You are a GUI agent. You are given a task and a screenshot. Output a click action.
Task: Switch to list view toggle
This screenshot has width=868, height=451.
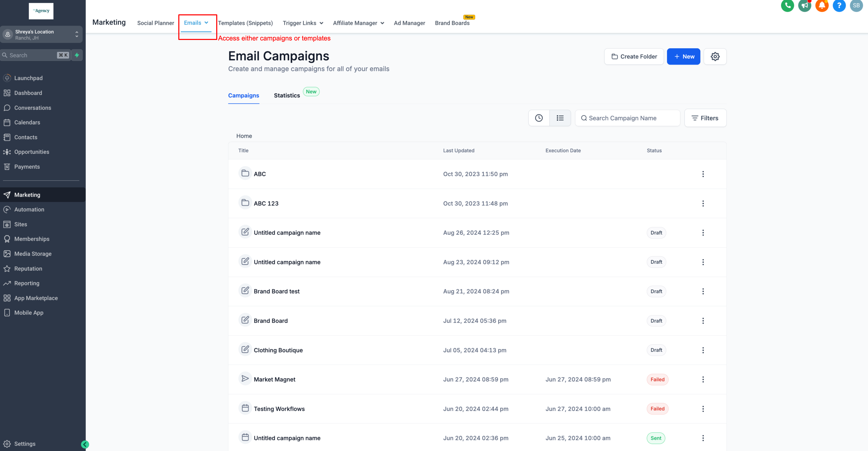(560, 118)
